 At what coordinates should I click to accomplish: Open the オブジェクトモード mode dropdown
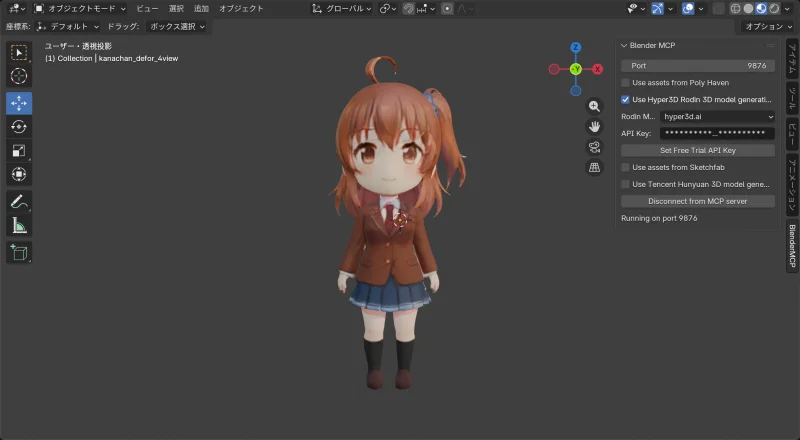pos(81,8)
